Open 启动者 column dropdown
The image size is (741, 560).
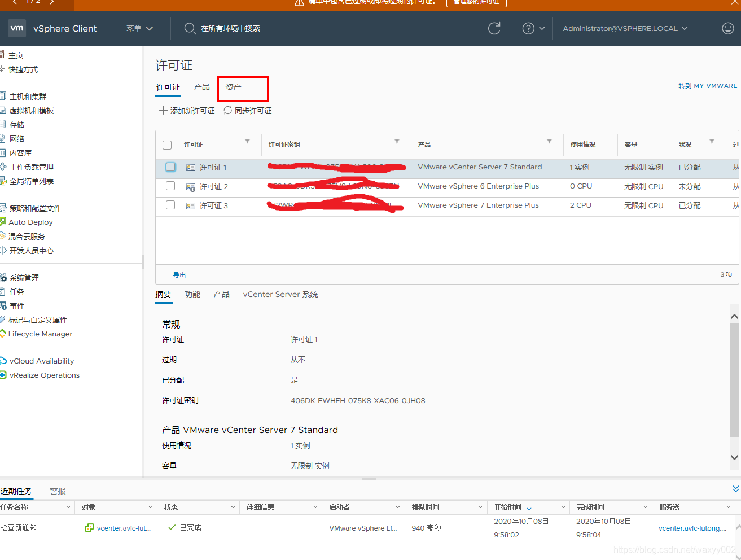pos(398,508)
